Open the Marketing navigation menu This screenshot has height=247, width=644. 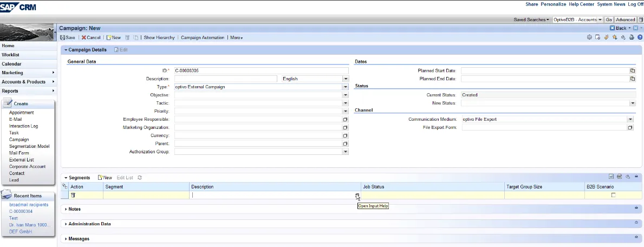click(28, 73)
